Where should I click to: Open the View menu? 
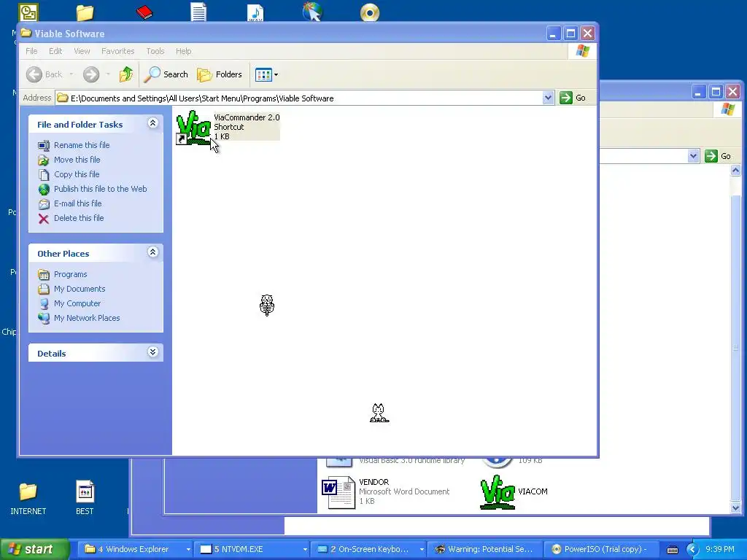point(82,51)
